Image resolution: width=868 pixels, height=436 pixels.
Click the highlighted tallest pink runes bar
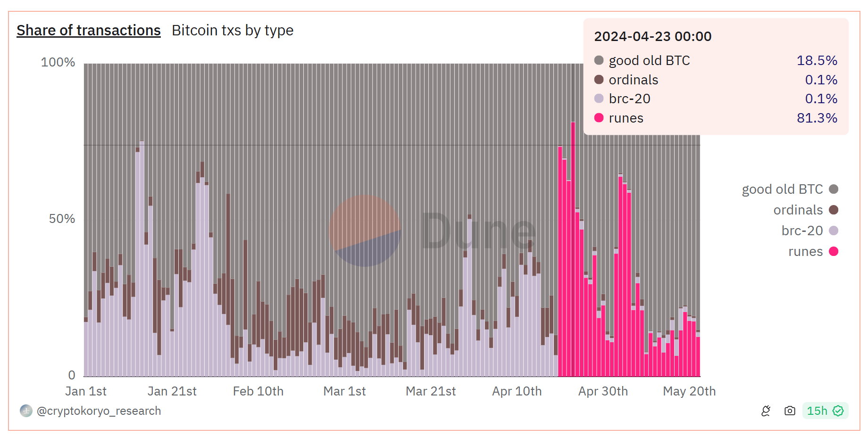click(x=573, y=249)
